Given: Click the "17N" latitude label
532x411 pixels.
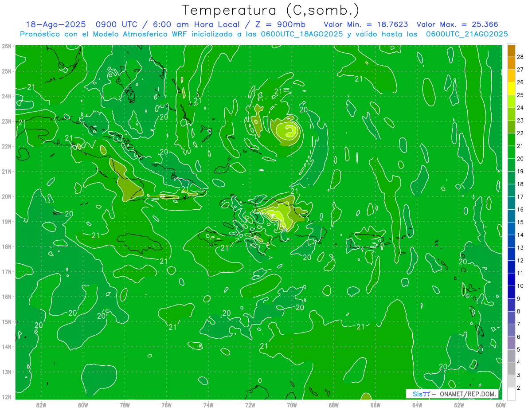Looking at the screenshot, I should 7,271.
